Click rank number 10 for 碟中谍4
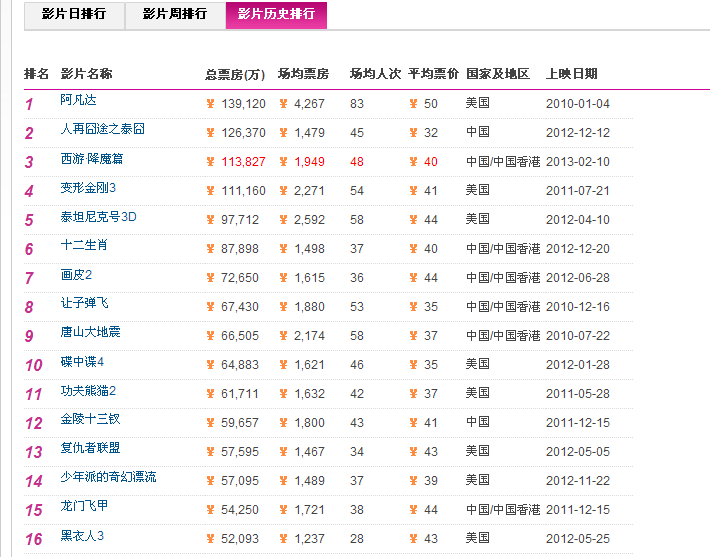Screen dimensions: 710x557 click(x=34, y=365)
